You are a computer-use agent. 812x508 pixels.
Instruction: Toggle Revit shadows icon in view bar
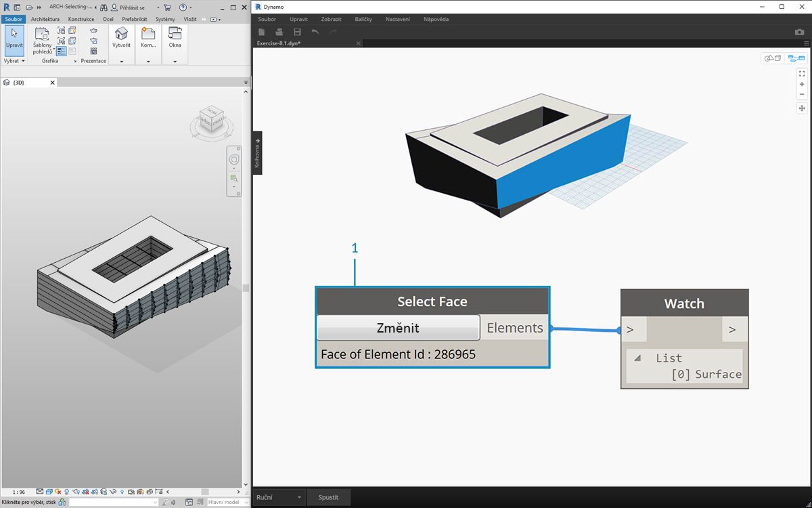[x=66, y=492]
